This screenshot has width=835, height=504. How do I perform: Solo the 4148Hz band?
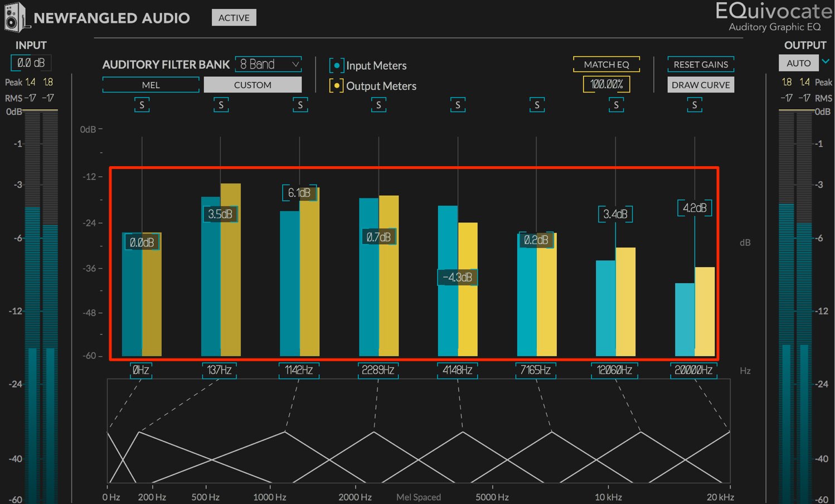[458, 105]
